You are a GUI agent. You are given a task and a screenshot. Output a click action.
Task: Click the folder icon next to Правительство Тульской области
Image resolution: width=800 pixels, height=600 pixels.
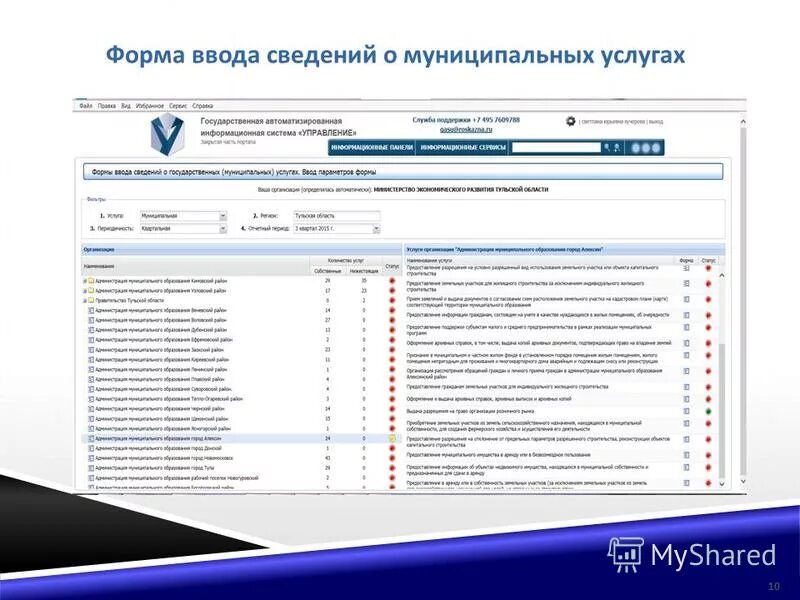pyautogui.click(x=90, y=301)
